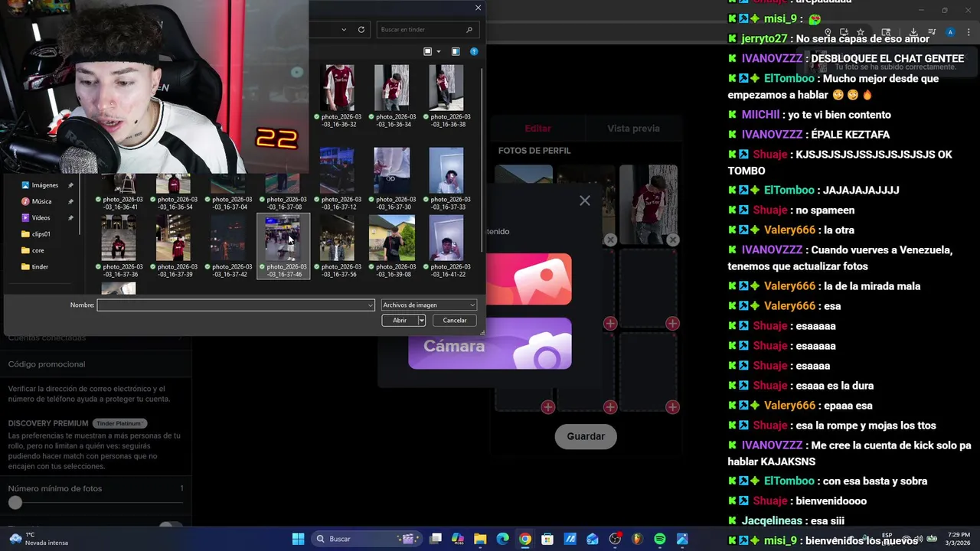Screen dimensions: 980x551
Task: Open the file dialog help icon
Action: pyautogui.click(x=474, y=51)
